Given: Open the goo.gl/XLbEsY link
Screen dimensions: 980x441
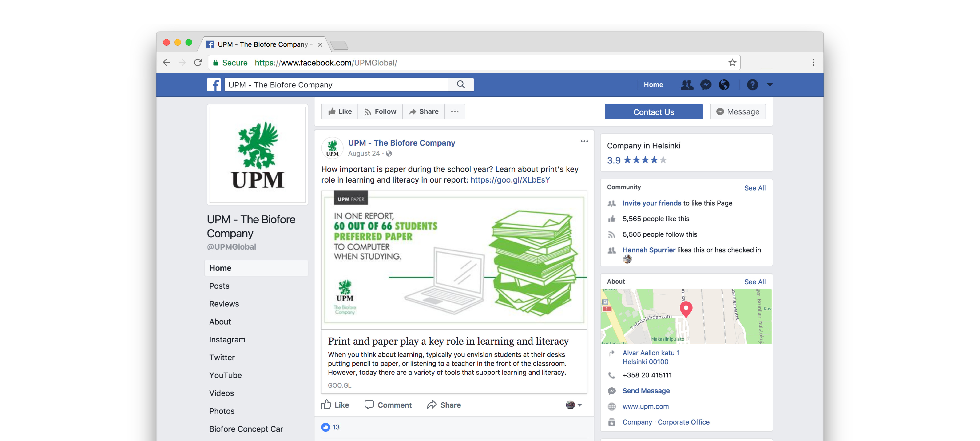Looking at the screenshot, I should pyautogui.click(x=510, y=180).
